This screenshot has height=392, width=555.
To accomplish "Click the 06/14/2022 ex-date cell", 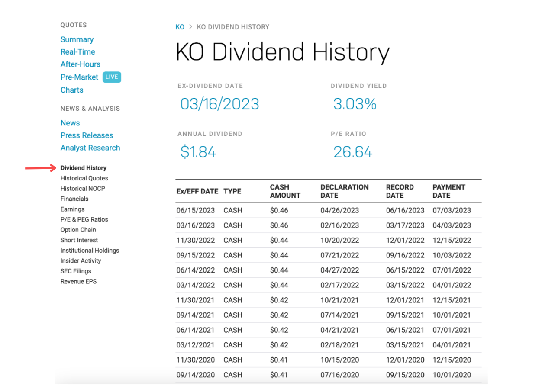I will (x=196, y=270).
